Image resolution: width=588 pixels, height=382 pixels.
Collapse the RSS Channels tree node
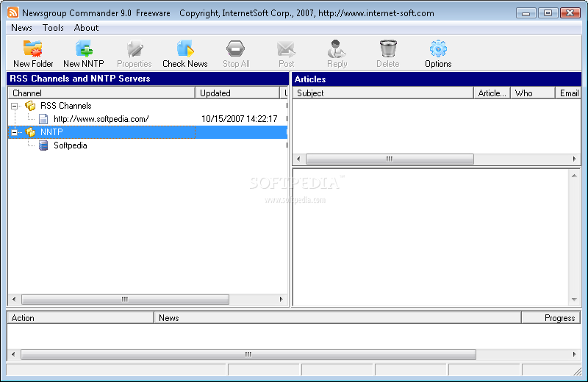[x=14, y=106]
